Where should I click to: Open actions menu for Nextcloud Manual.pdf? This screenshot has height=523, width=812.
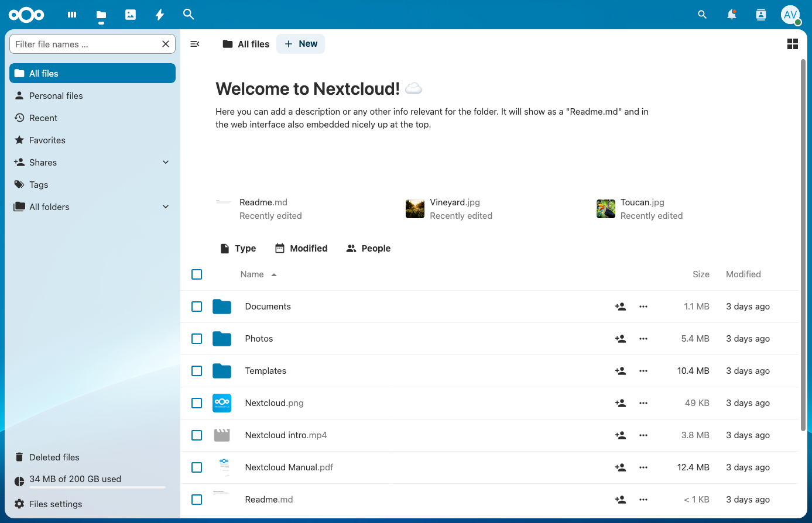(x=643, y=467)
